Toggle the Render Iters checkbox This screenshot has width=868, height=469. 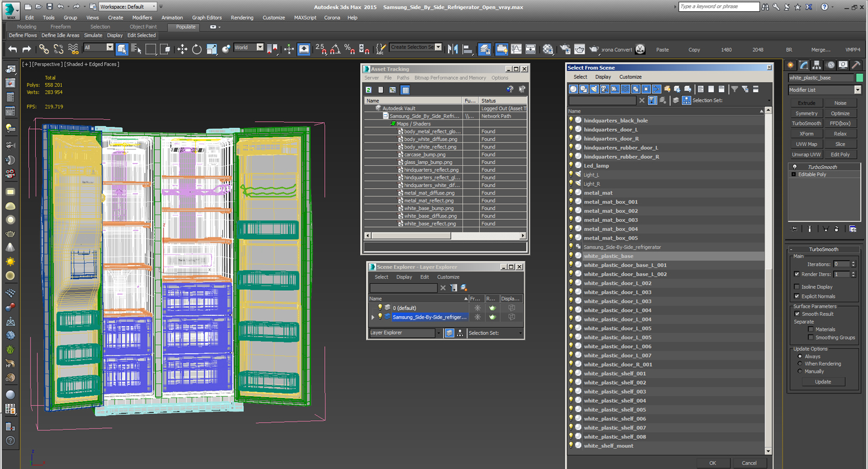[796, 274]
